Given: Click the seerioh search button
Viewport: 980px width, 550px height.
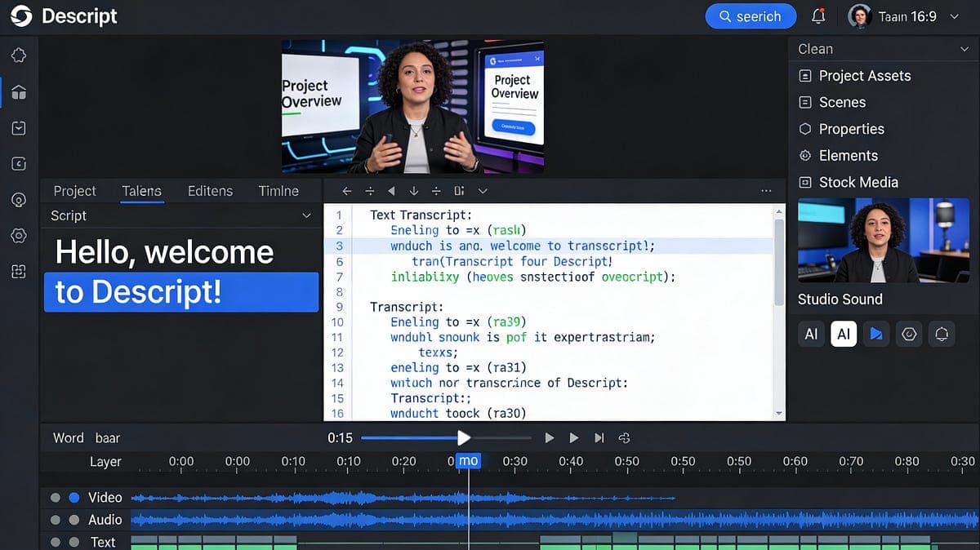Looking at the screenshot, I should click(750, 16).
